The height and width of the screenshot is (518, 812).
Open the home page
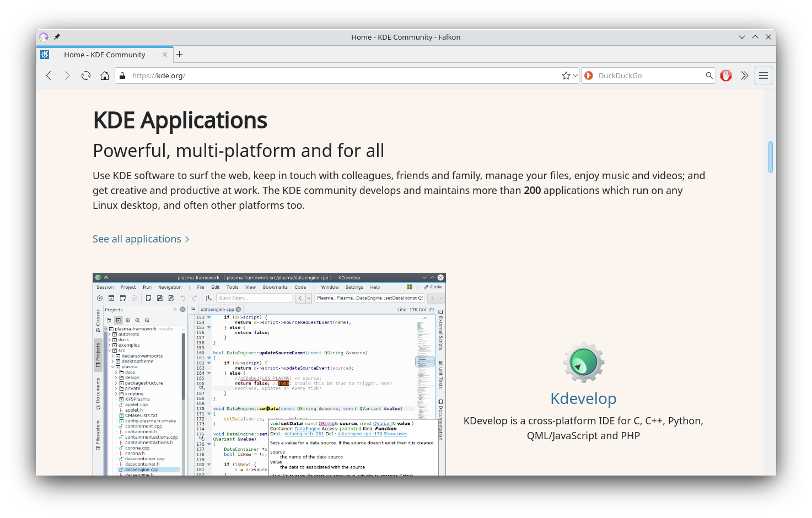[105, 75]
